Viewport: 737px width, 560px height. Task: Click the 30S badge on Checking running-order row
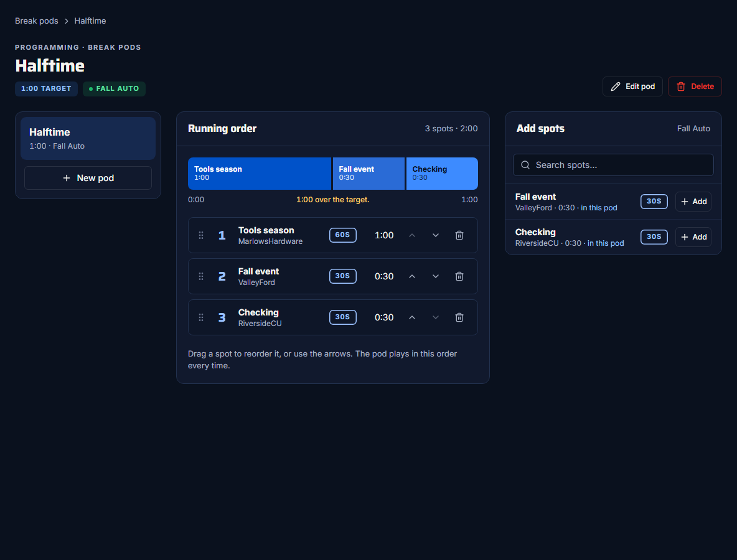coord(342,317)
